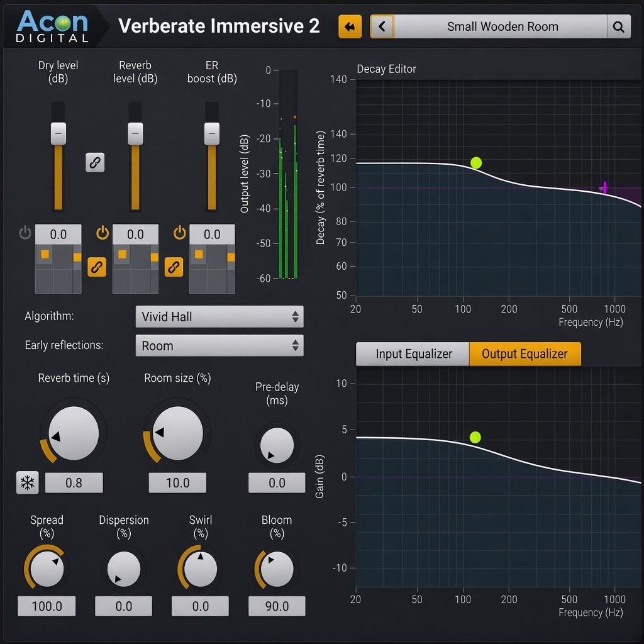
Task: Click the Reverb level fader handle
Action: coord(135,133)
